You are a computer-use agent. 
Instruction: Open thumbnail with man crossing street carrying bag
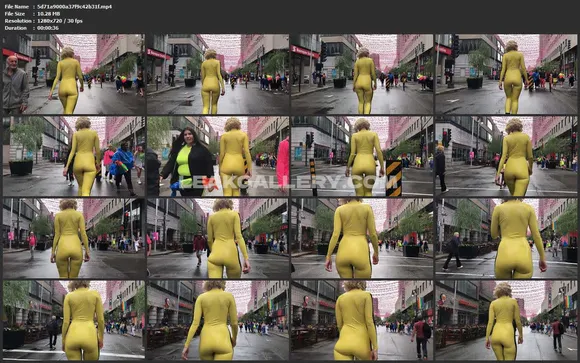coord(506,238)
